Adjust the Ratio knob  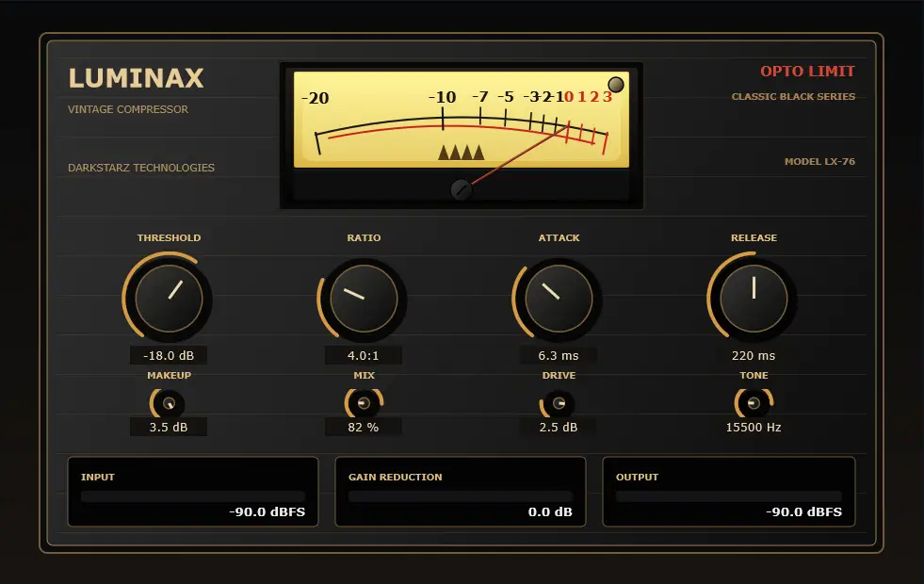point(364,299)
